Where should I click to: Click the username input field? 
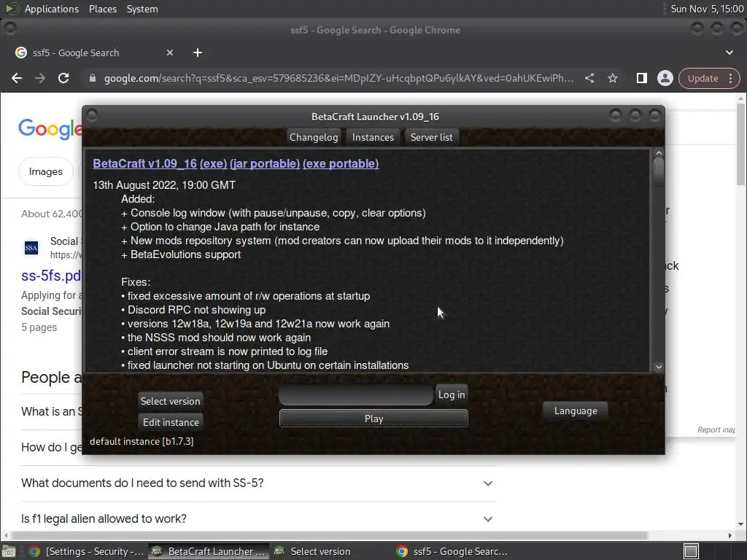pyautogui.click(x=356, y=394)
